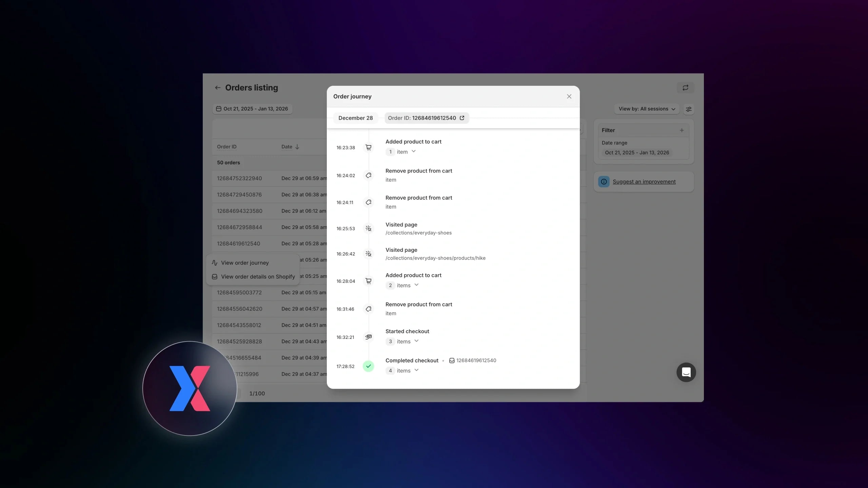Click the /collections/everyday-shoes page path
Screen dimensions: 868x488
[418, 233]
